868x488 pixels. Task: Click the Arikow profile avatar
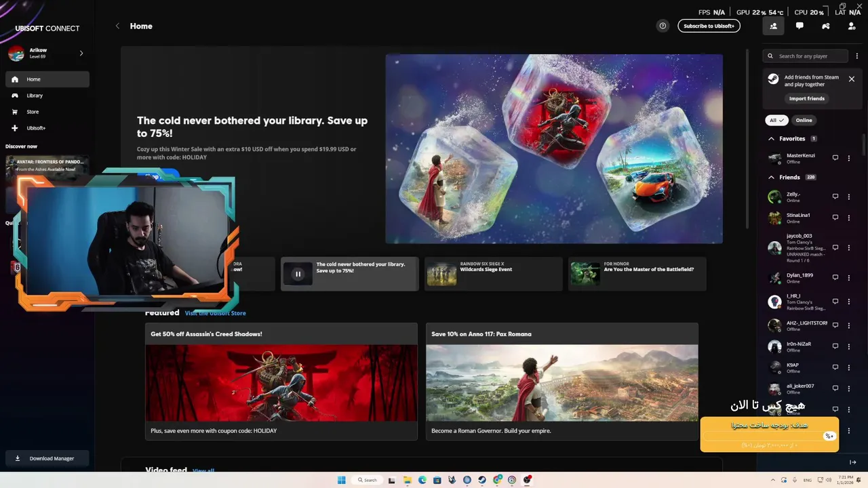16,53
